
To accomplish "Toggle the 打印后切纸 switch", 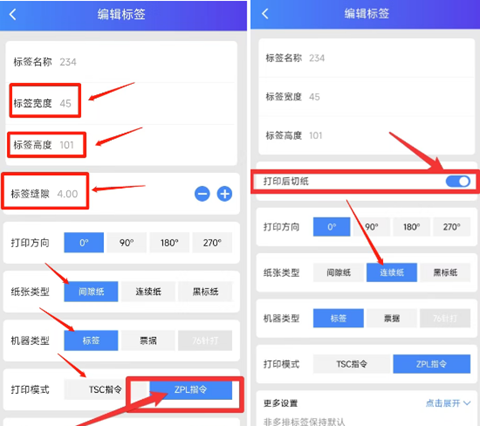I will (458, 181).
